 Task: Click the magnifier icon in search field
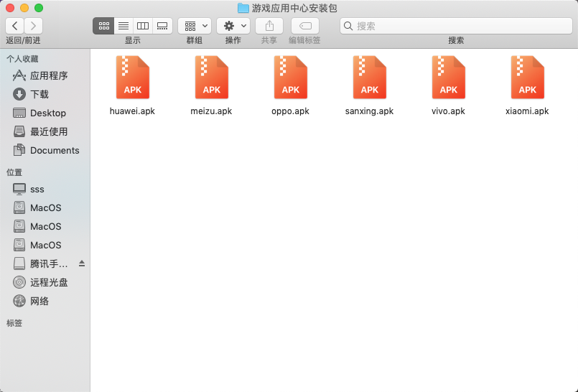point(348,26)
